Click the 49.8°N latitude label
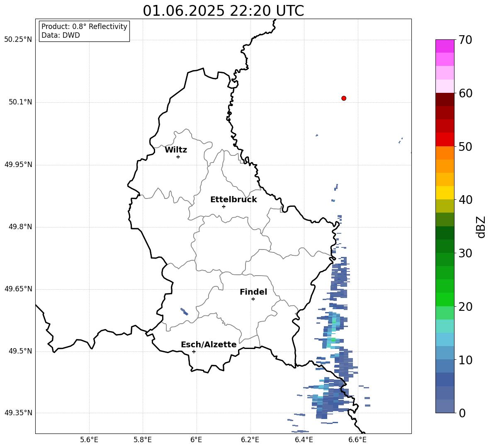Screen dimensions: 491x448 (20, 227)
